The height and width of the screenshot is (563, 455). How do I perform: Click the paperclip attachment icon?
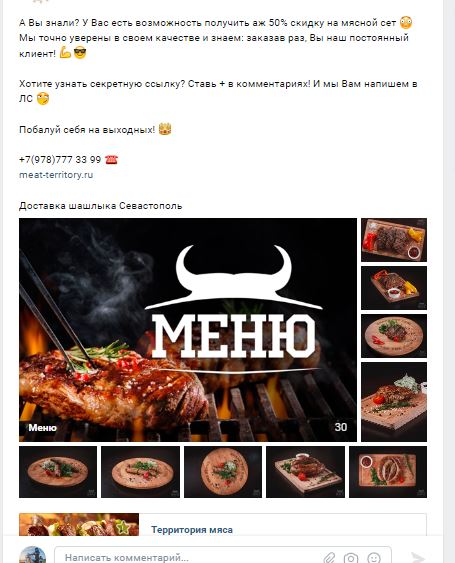pos(329,558)
